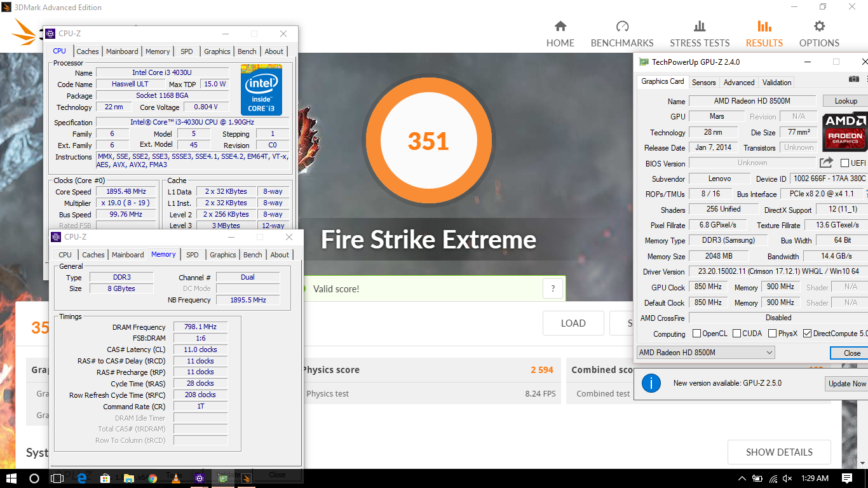Click the 351 score circle
The width and height of the screenshot is (868, 488).
429,140
